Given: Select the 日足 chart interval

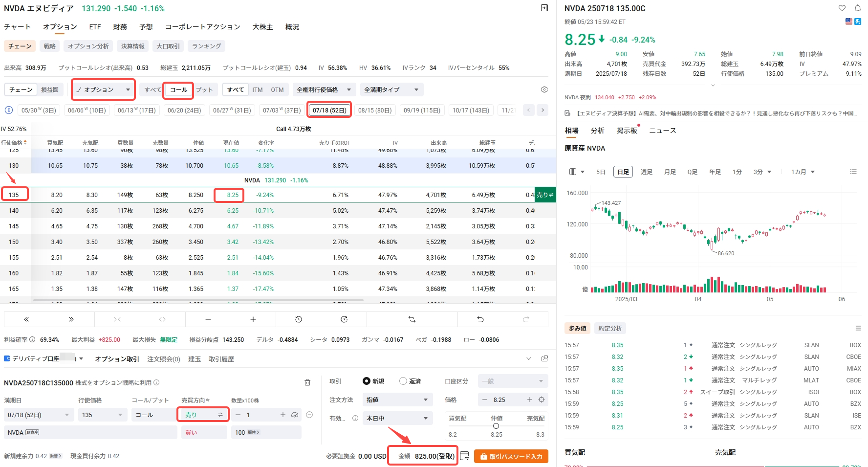Looking at the screenshot, I should click(623, 172).
